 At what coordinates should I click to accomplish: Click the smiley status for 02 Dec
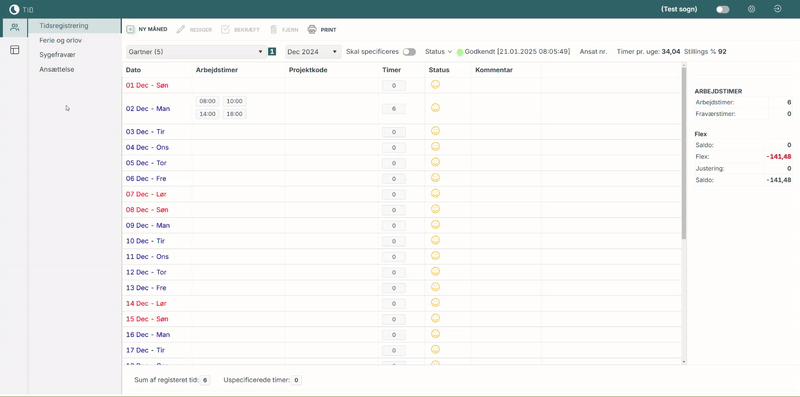[x=435, y=108]
